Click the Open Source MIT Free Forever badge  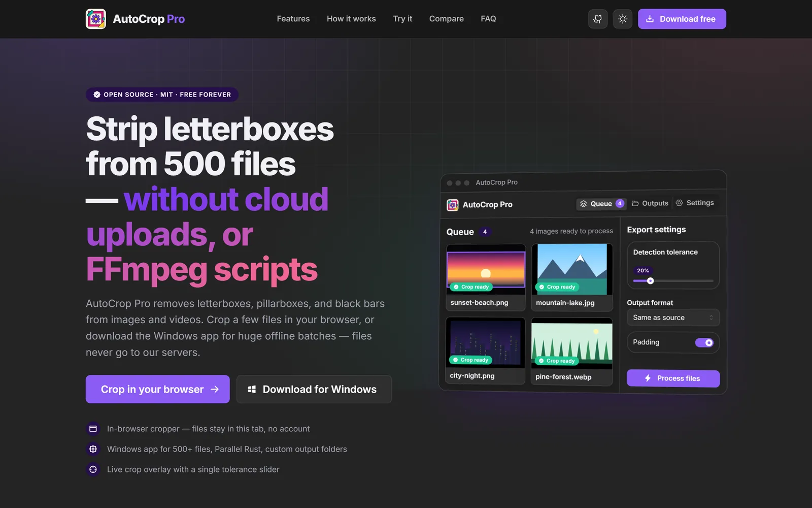162,94
